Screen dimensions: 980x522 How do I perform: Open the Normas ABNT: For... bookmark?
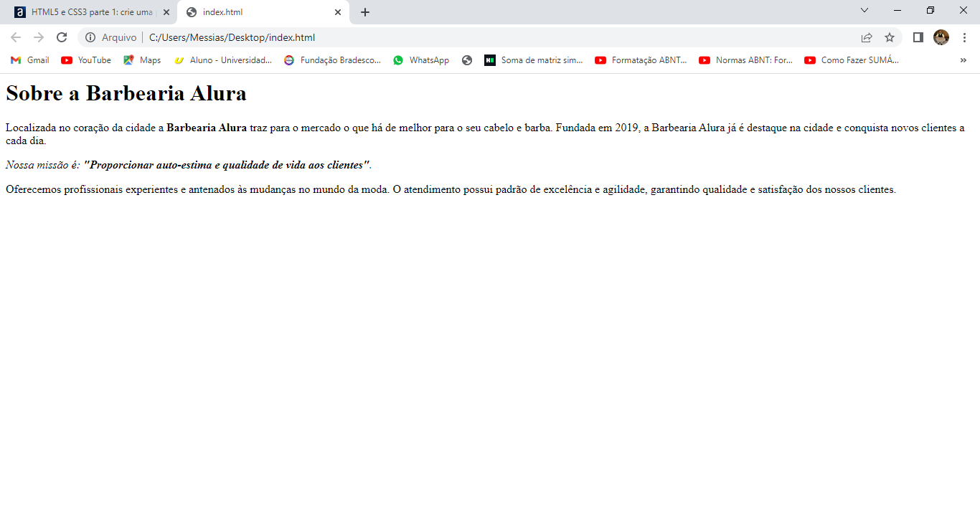[x=746, y=60]
